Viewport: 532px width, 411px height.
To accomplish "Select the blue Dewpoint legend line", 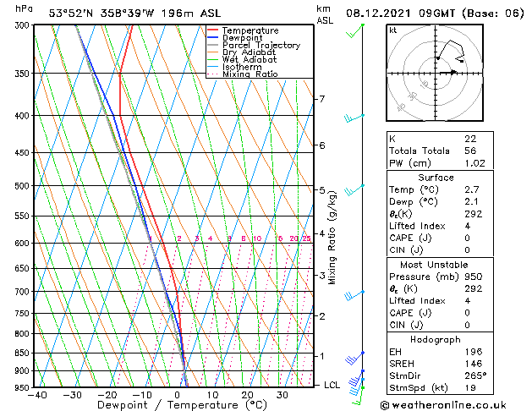I will click(x=213, y=38).
